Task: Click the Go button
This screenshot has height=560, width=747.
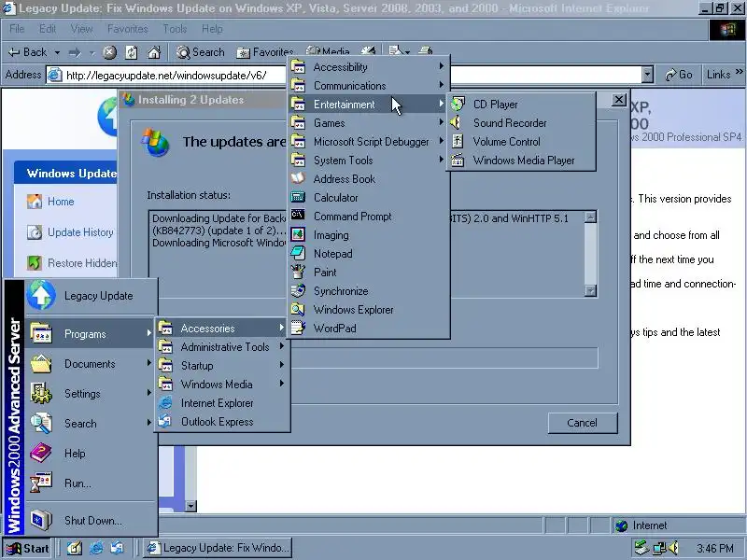Action: [679, 75]
